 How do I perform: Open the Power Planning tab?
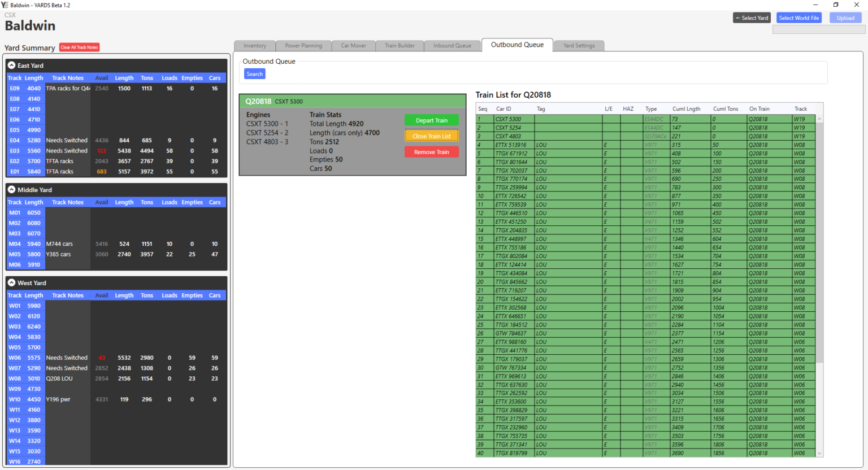pyautogui.click(x=303, y=45)
